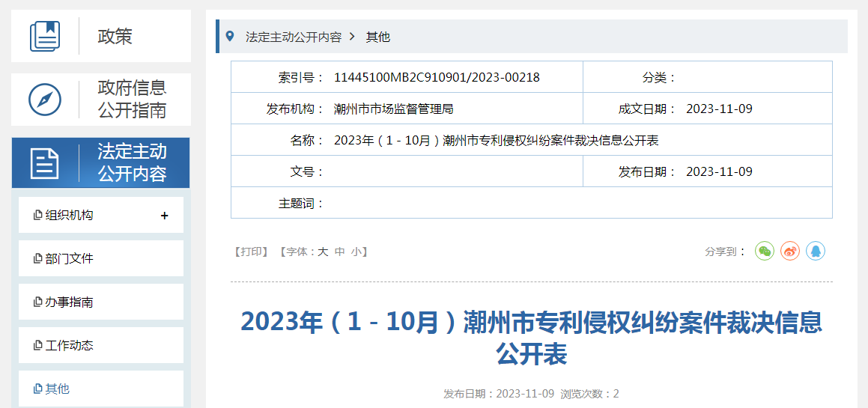Click the 【打印】 print link
The height and width of the screenshot is (408, 868).
pyautogui.click(x=252, y=252)
